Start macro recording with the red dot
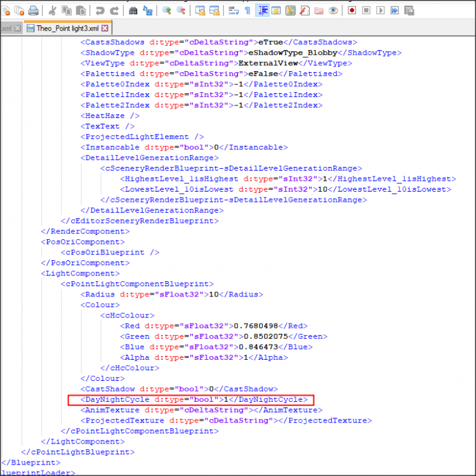The width and height of the screenshot is (476, 476). click(351, 11)
